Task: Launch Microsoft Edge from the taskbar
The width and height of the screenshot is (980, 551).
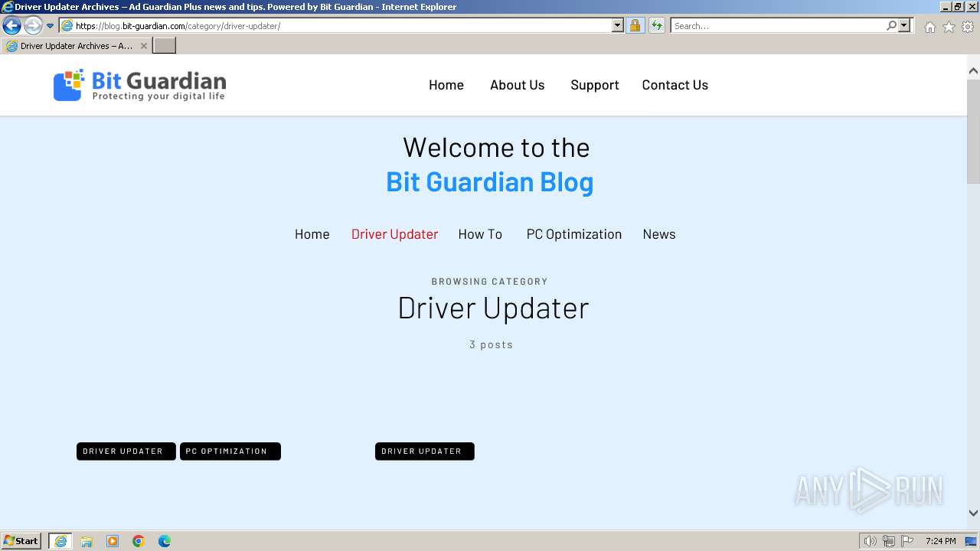Action: [x=165, y=541]
